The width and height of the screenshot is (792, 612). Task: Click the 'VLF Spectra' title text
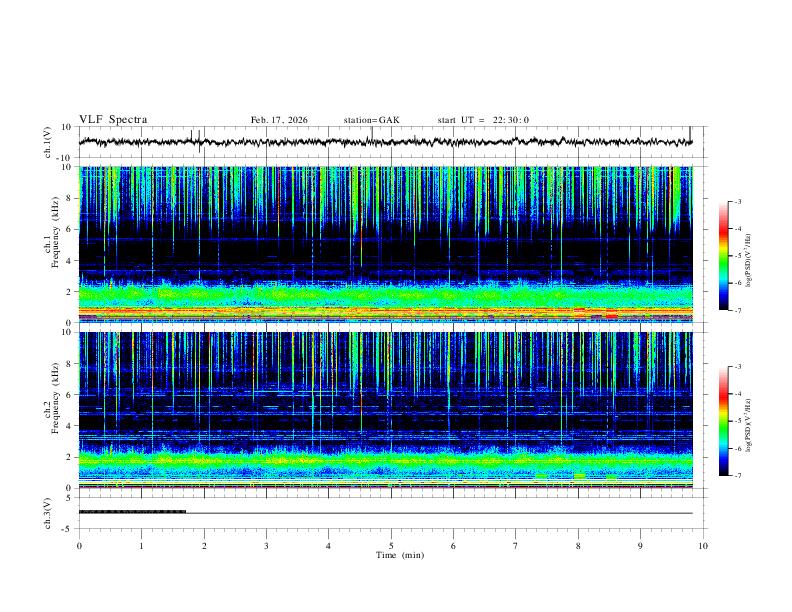click(113, 120)
